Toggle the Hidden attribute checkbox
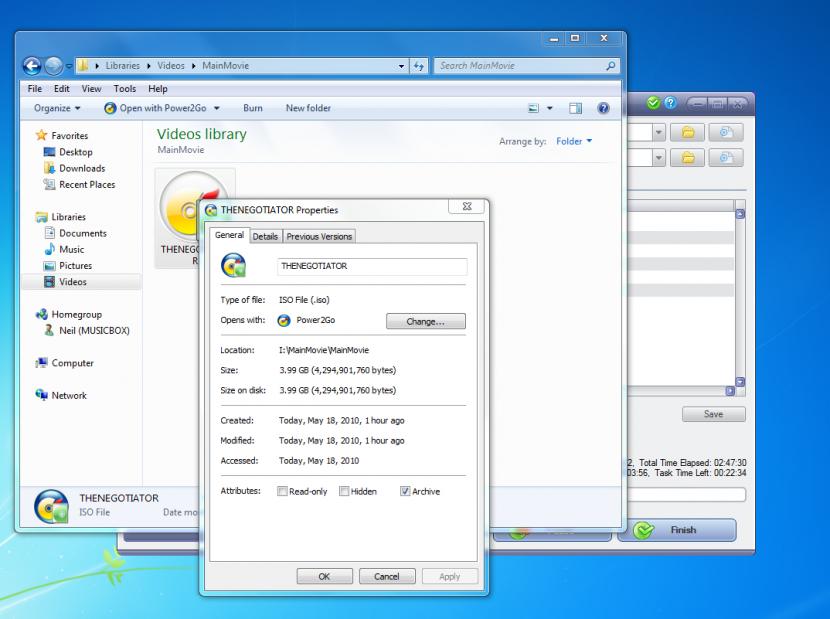The height and width of the screenshot is (619, 830). point(344,491)
